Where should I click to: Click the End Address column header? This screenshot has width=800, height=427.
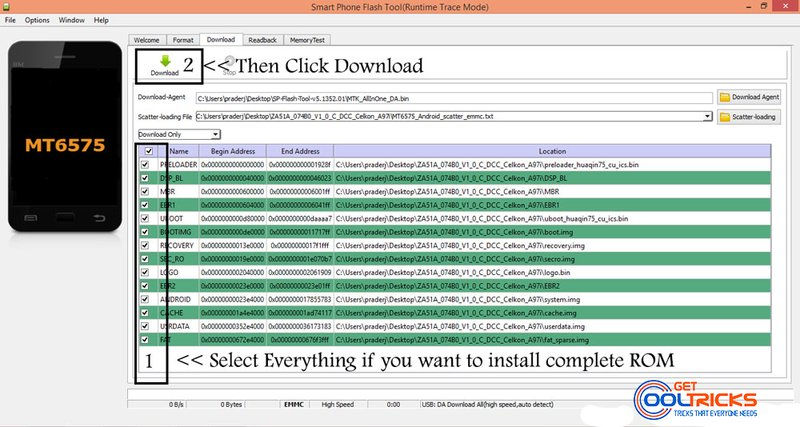(x=300, y=151)
